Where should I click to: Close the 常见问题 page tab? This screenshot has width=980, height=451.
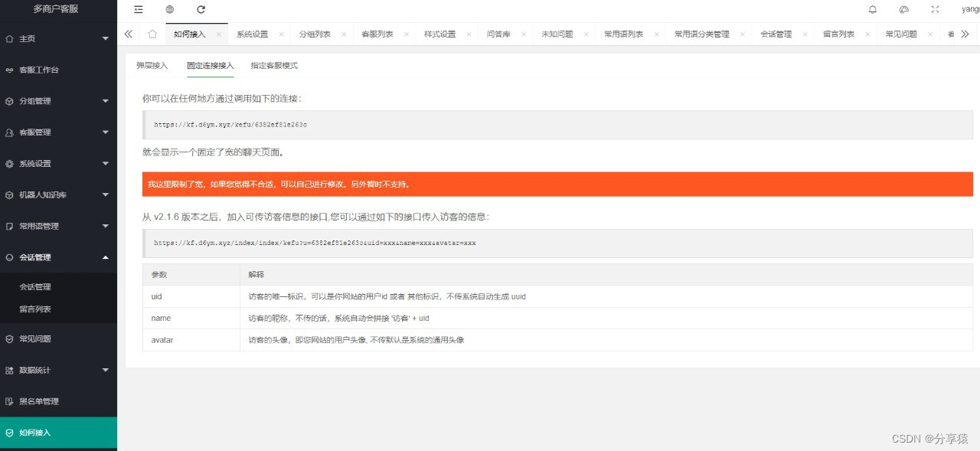[930, 34]
